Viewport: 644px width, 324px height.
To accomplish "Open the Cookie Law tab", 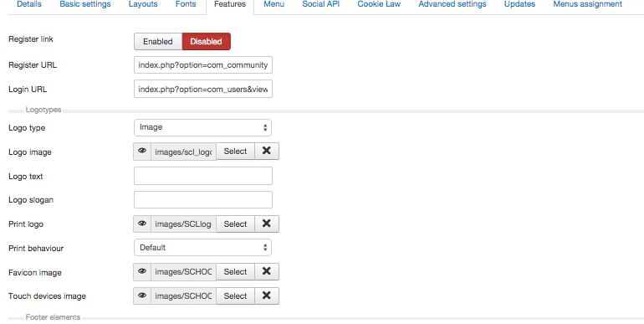I will coord(379,4).
